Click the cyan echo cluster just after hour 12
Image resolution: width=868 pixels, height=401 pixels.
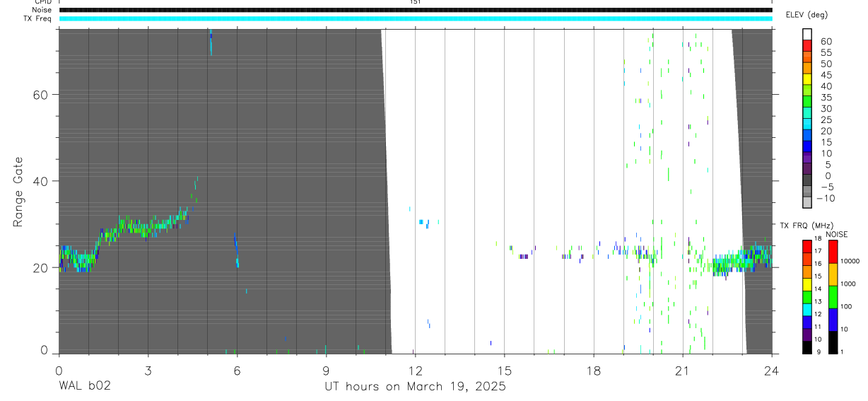coord(424,222)
